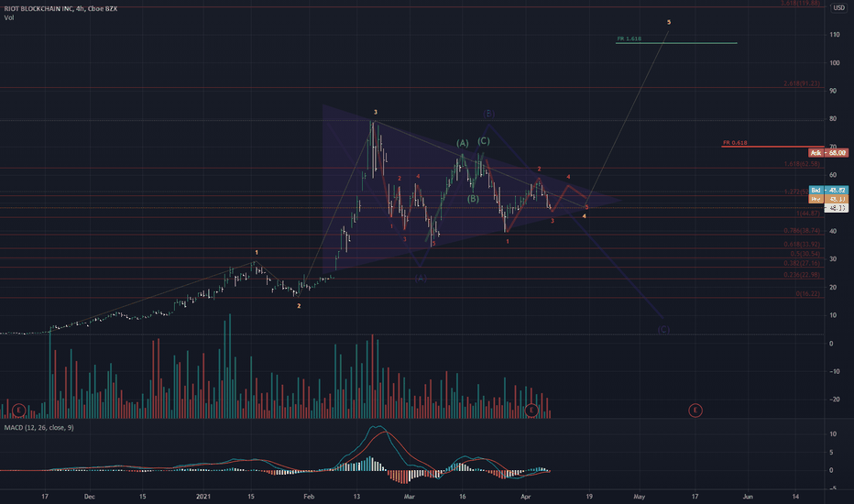
Task: Click the 5 tick on the MACD scale
Action: (x=831, y=453)
